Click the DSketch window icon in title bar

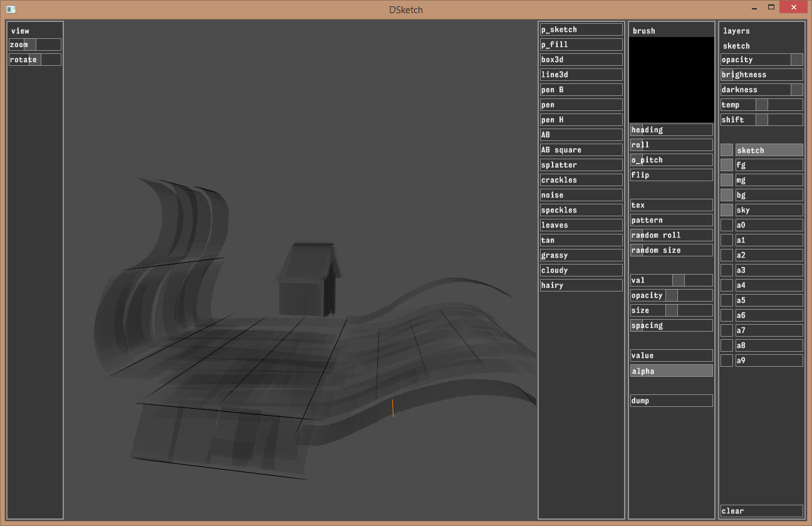click(11, 9)
